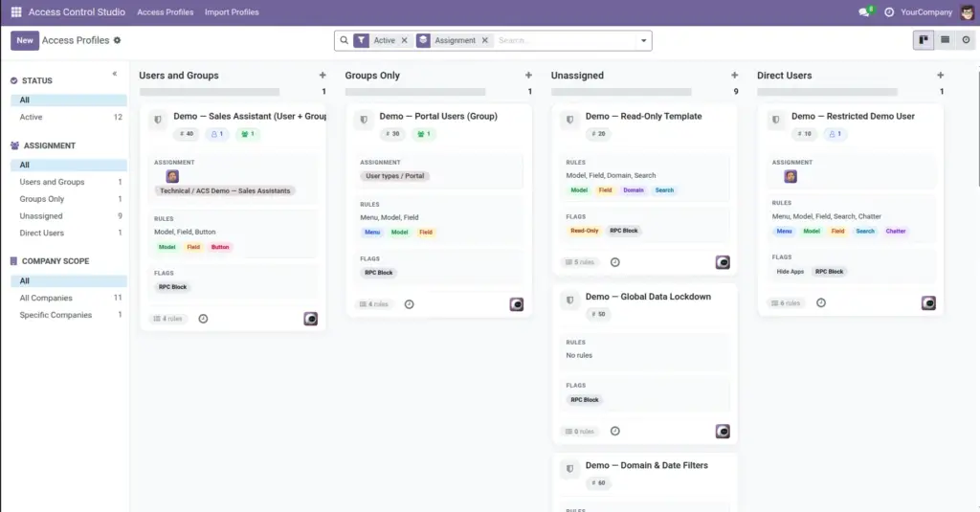Collapse the left filter panel
Image resolution: width=980 pixels, height=512 pixels.
[x=115, y=74]
